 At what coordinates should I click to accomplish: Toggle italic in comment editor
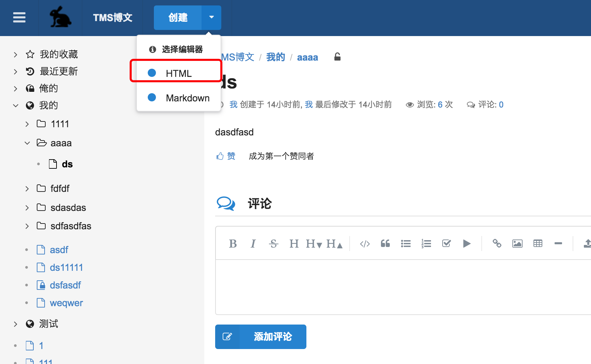point(253,244)
